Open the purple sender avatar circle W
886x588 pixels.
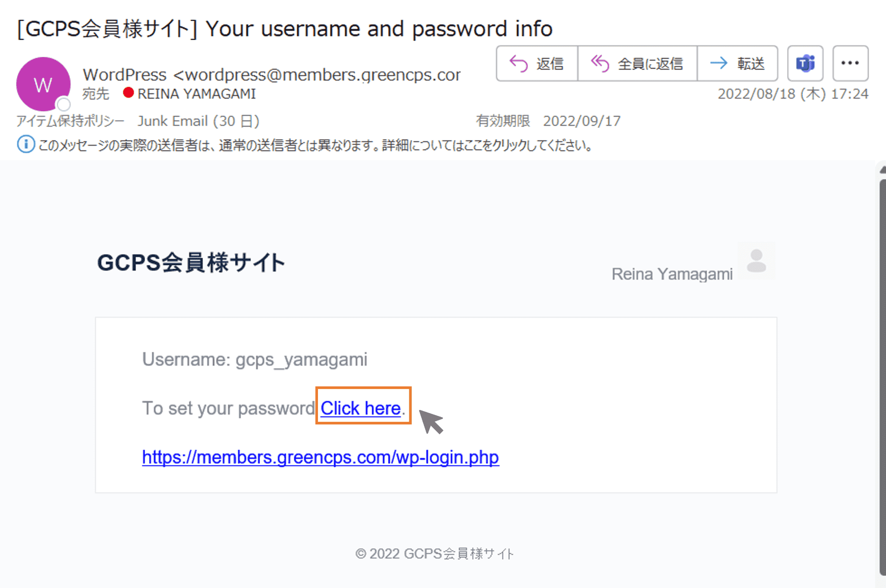[43, 85]
